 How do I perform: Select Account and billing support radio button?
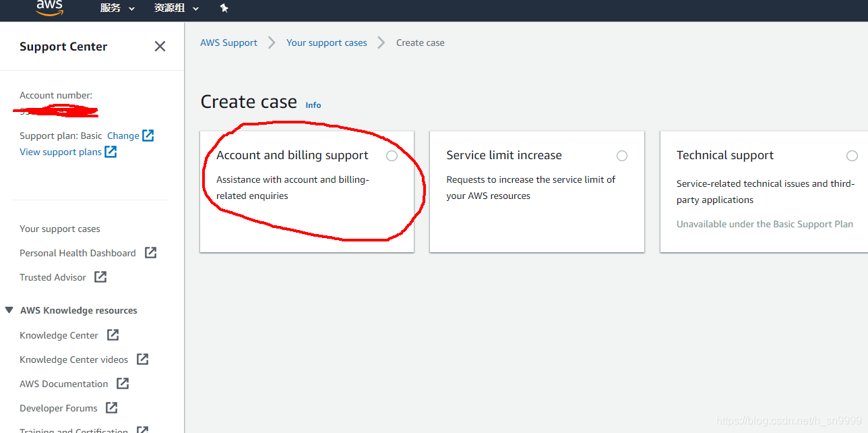pyautogui.click(x=392, y=156)
